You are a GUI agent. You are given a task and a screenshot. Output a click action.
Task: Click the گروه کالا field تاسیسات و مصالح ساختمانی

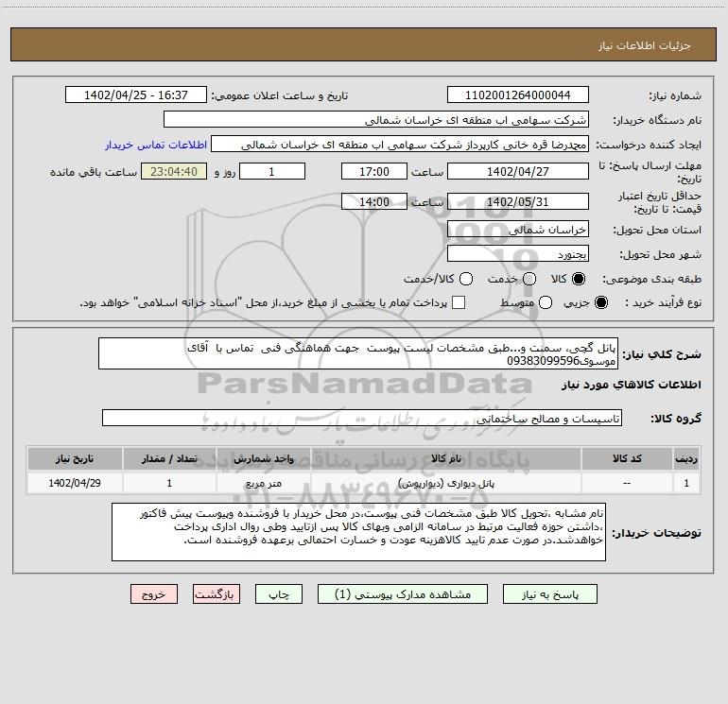362,418
